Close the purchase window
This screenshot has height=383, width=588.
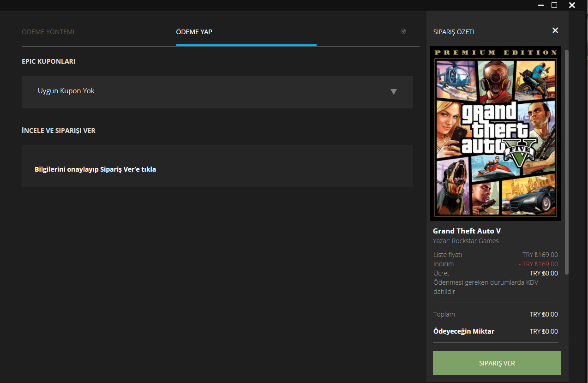point(572,5)
